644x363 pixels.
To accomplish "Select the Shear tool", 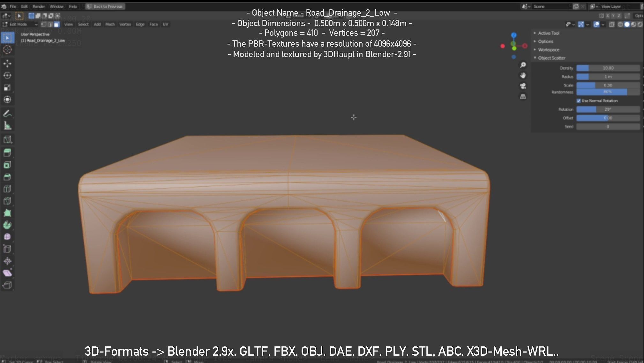I will (x=7, y=273).
